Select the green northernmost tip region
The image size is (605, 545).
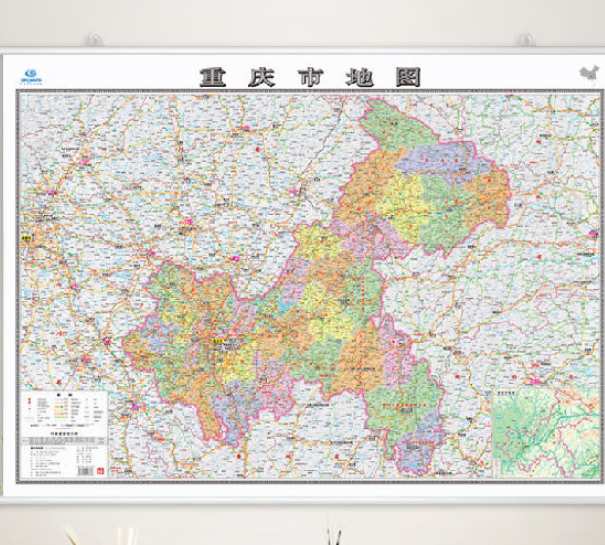click(x=385, y=120)
